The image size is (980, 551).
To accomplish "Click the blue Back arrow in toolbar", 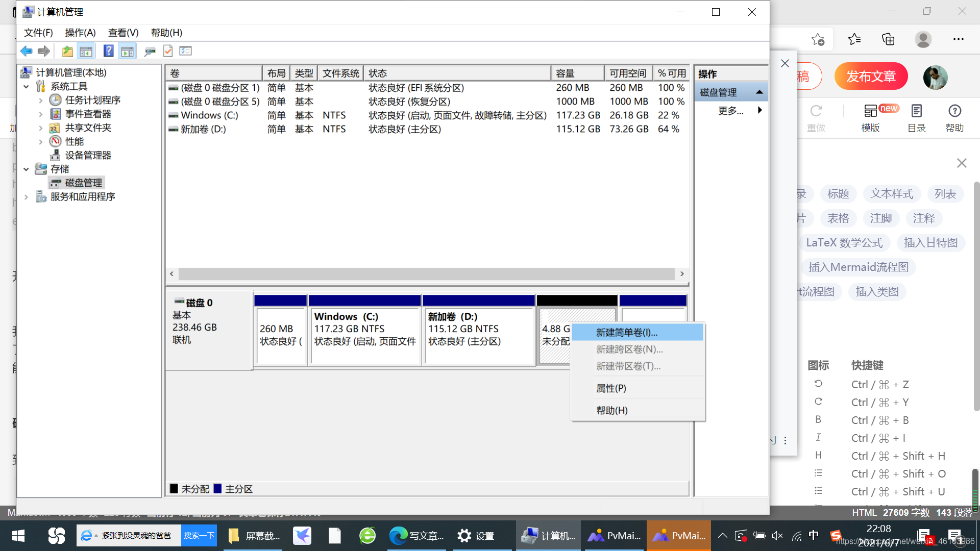I will 26,51.
